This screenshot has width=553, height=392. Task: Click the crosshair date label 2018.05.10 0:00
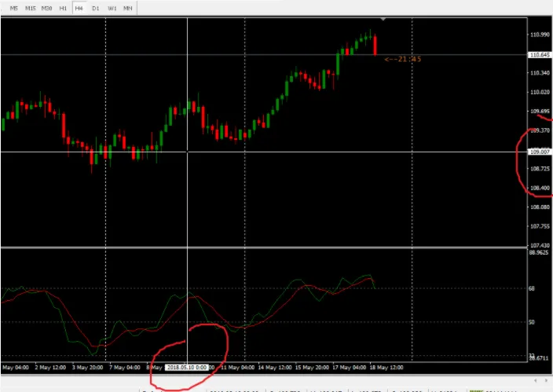pyautogui.click(x=187, y=368)
